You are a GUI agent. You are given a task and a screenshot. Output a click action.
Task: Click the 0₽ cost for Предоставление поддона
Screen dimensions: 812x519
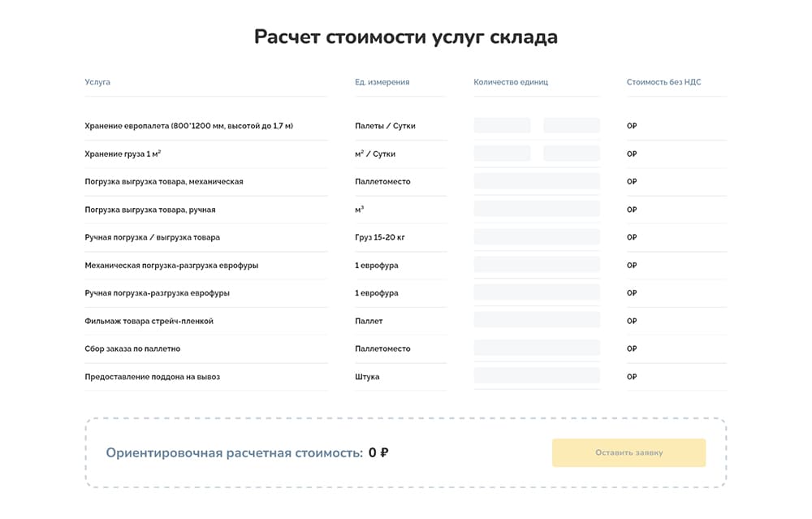pos(632,377)
